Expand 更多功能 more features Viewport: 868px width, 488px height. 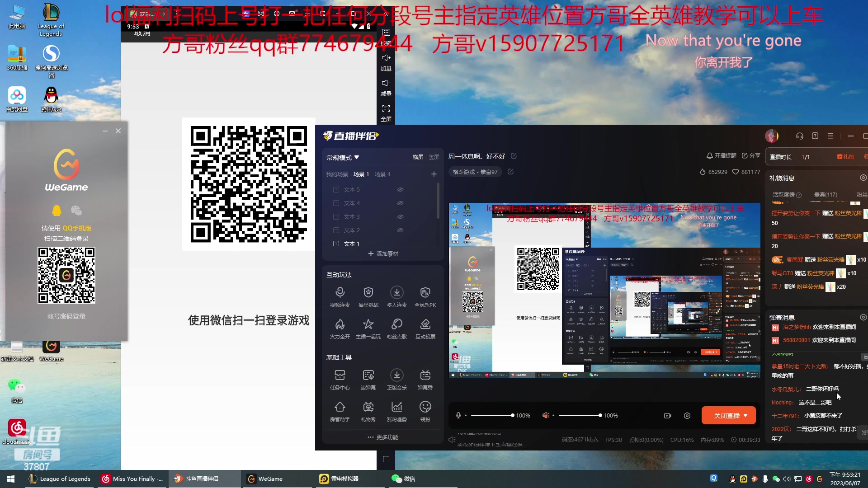[383, 437]
